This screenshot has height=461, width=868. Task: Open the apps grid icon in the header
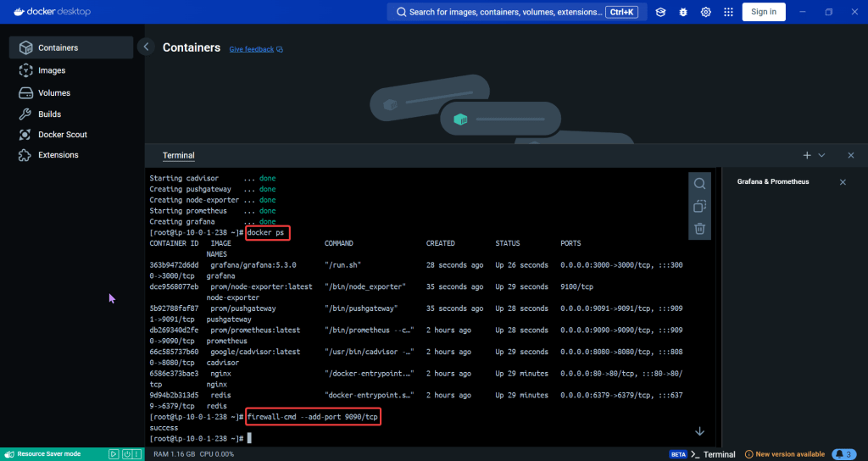pyautogui.click(x=728, y=12)
